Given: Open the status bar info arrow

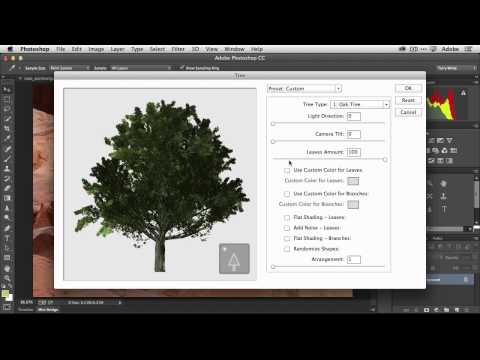Looking at the screenshot, I should click(x=120, y=302).
